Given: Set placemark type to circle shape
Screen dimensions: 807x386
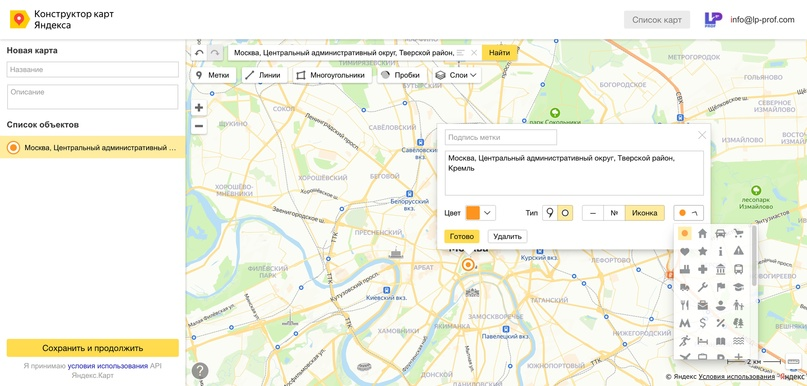Looking at the screenshot, I should click(565, 213).
